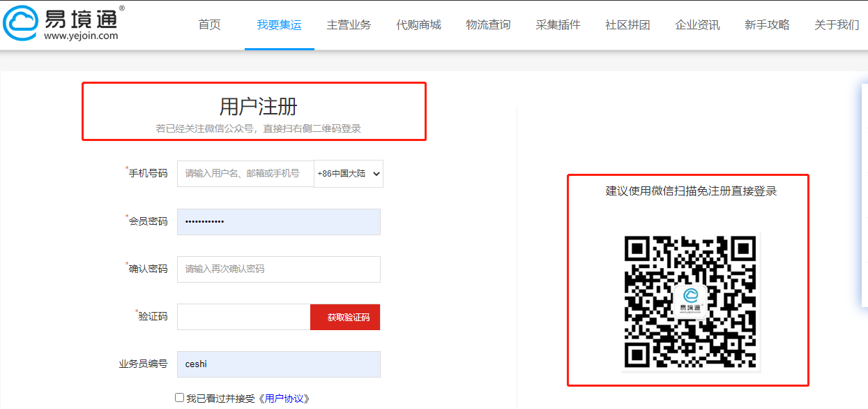Click the 建议使用微信扫描免注册直接登录 text
Screen dimensions: 868x409
pyautogui.click(x=691, y=191)
